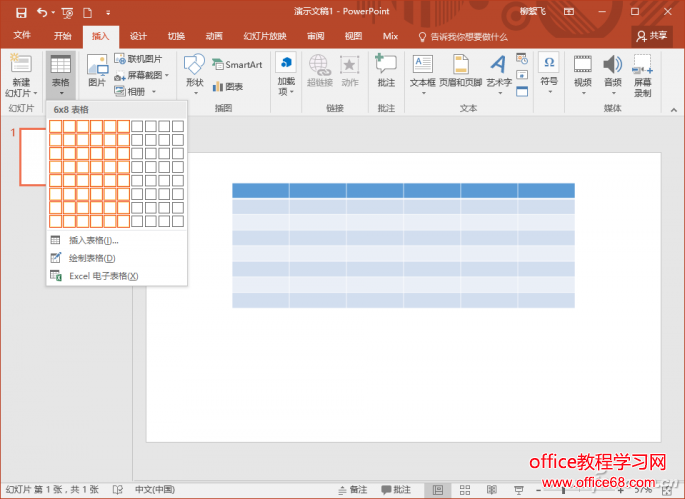Click the 图片 picture icon
685x499 pixels.
point(97,71)
